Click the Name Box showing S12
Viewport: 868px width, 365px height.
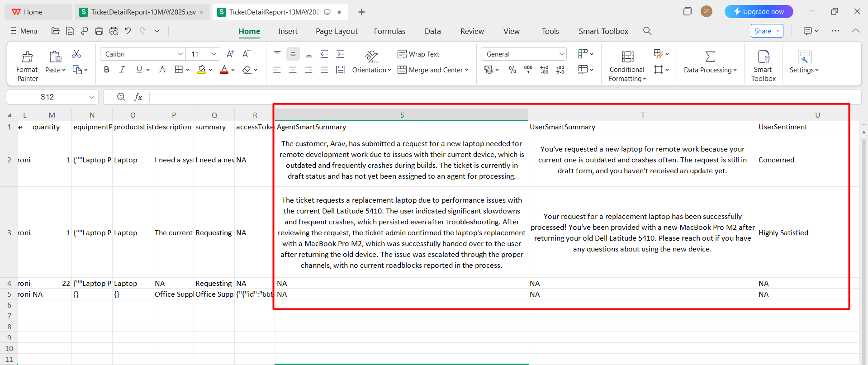(52, 97)
